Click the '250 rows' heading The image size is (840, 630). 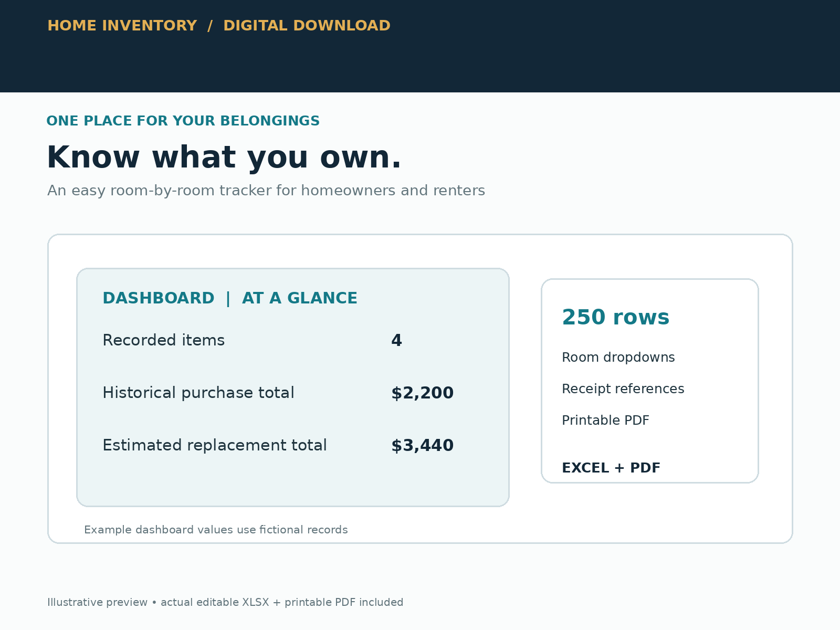pyautogui.click(x=615, y=318)
